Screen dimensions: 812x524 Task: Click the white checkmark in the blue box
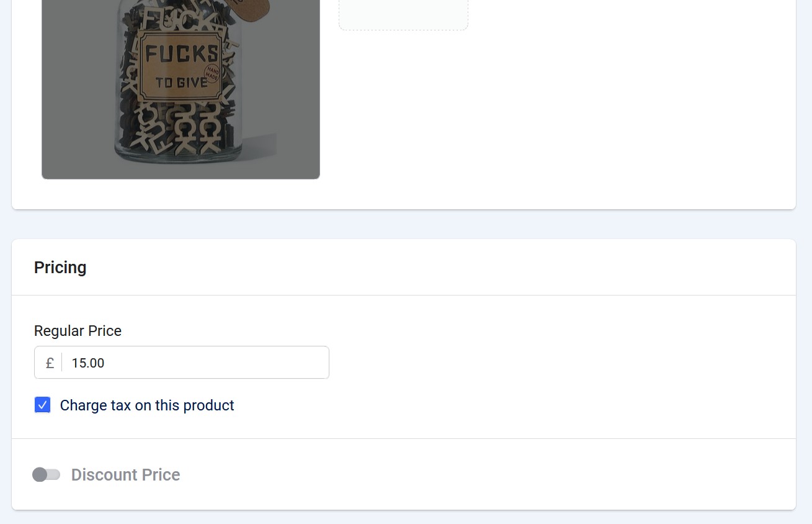point(42,405)
